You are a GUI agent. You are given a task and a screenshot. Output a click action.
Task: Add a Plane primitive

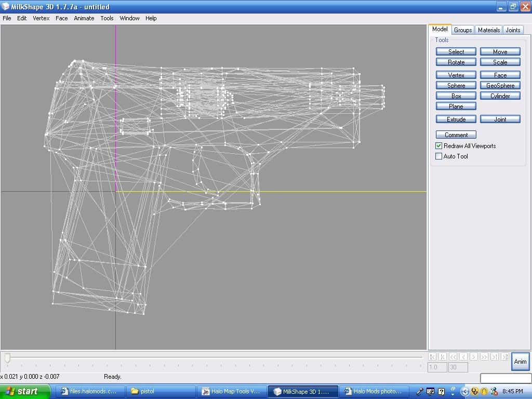tap(456, 106)
